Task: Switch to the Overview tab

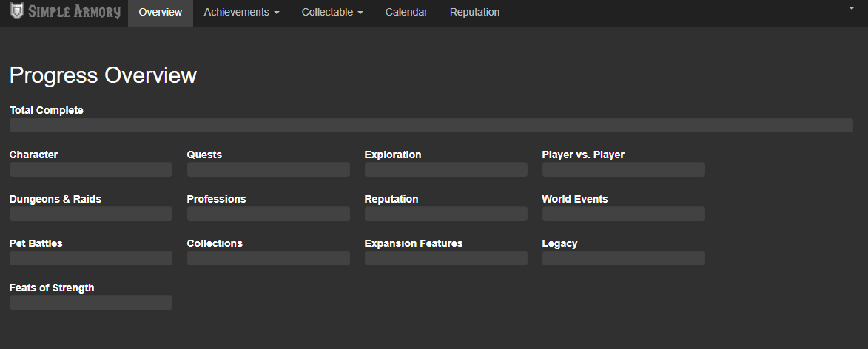Action: [x=161, y=12]
